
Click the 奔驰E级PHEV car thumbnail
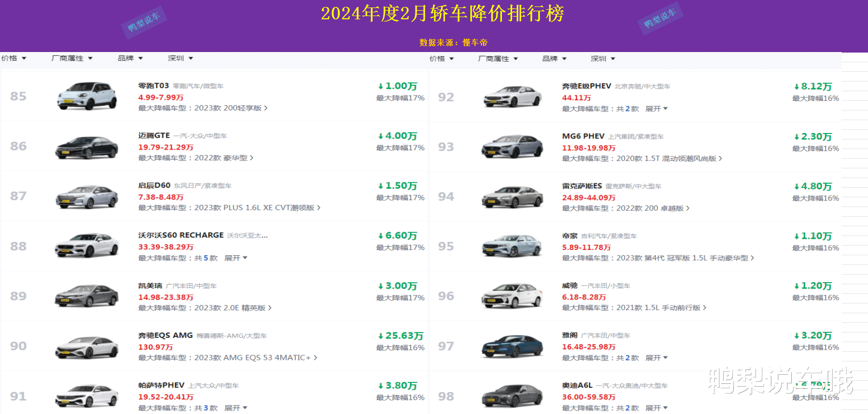pyautogui.click(x=513, y=97)
